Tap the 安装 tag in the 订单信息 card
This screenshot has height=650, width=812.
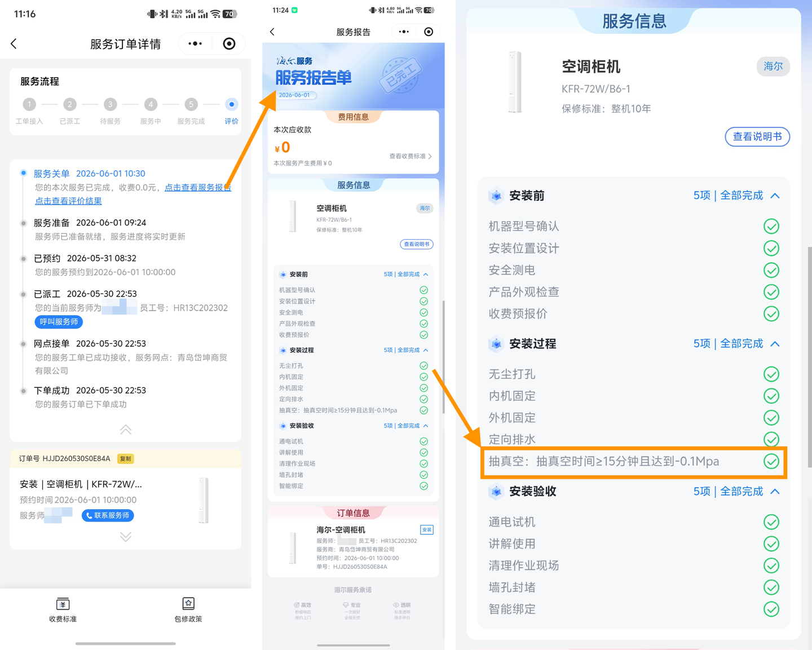point(427,530)
